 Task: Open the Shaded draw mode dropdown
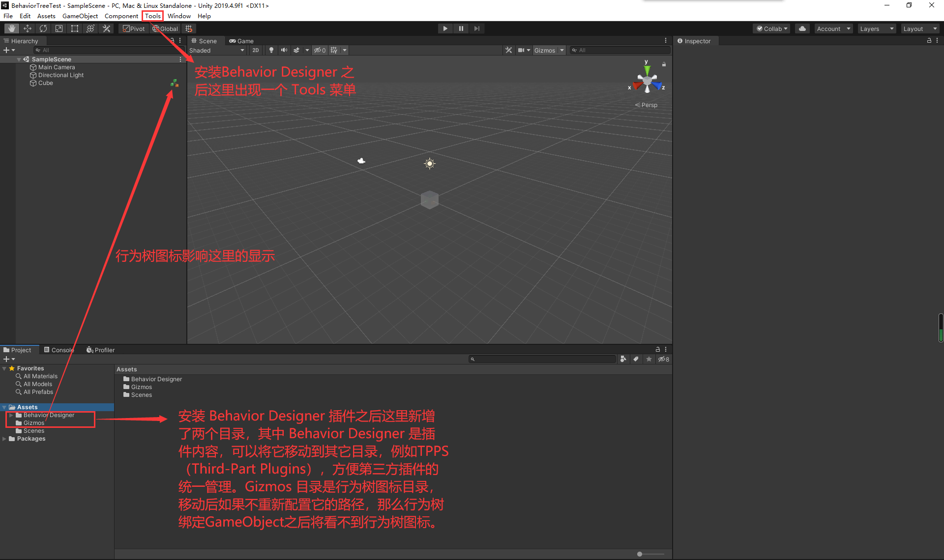(216, 50)
